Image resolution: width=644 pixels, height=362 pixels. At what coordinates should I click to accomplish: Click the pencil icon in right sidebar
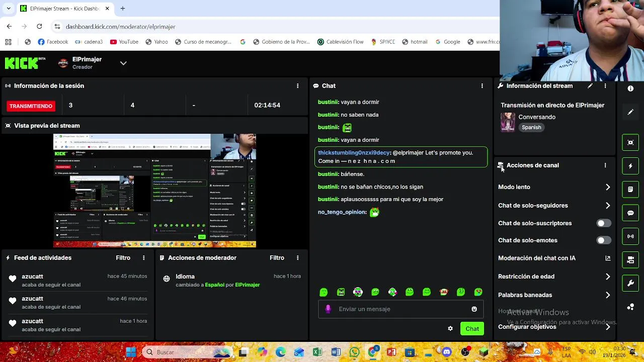point(630,112)
